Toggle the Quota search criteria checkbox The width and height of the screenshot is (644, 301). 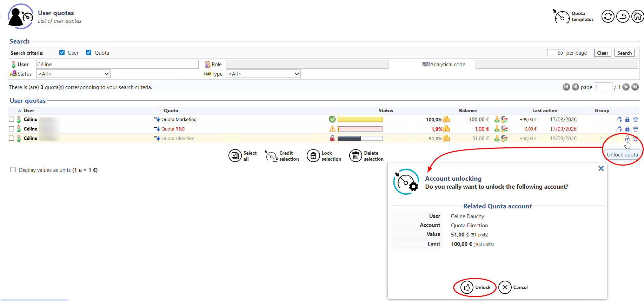click(x=89, y=53)
